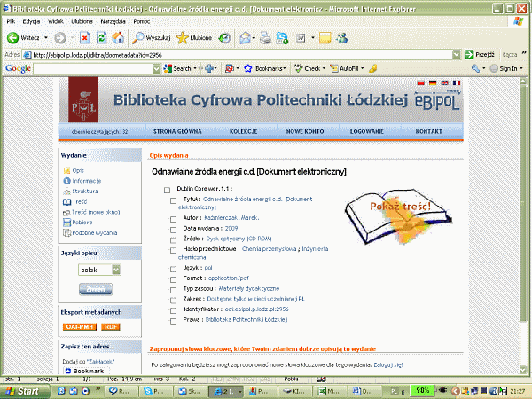Image resolution: width=532 pixels, height=399 pixels.
Task: Click the Przejdź go button
Action: [480, 55]
